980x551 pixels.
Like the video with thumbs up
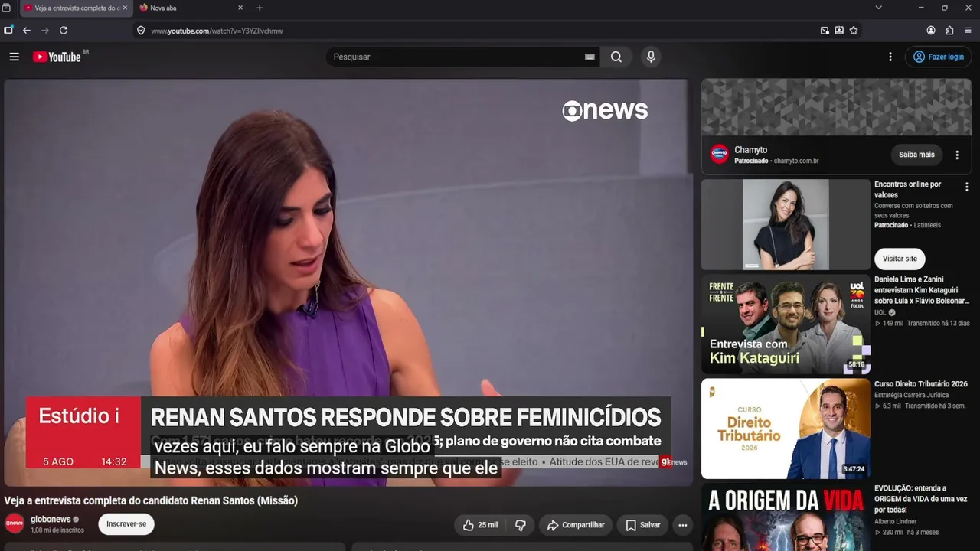[481, 525]
